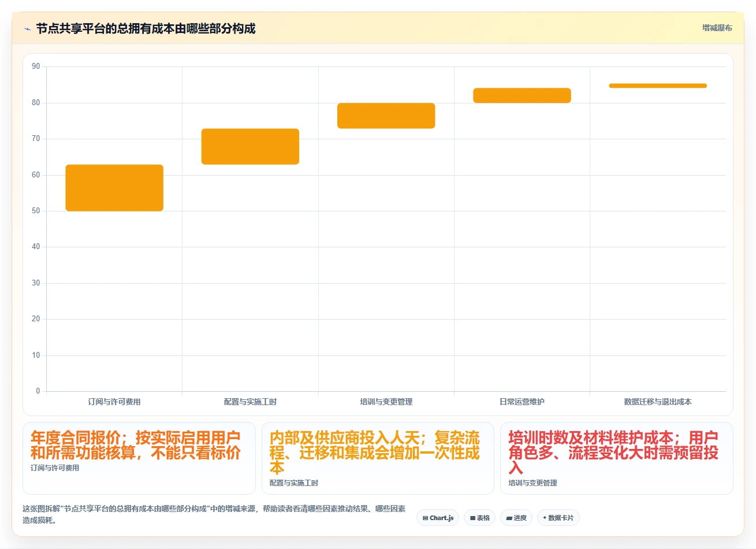
Task: Click x-axis label 日常运营维护
Action: click(522, 402)
